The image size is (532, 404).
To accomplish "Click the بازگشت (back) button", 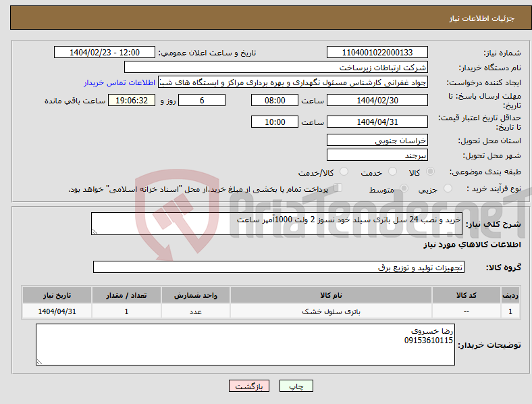I will [249, 386].
